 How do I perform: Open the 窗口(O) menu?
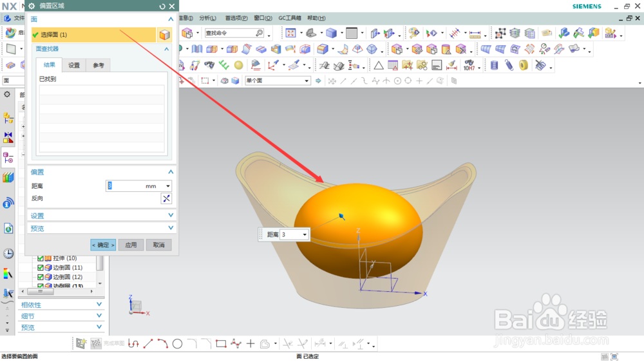[263, 18]
